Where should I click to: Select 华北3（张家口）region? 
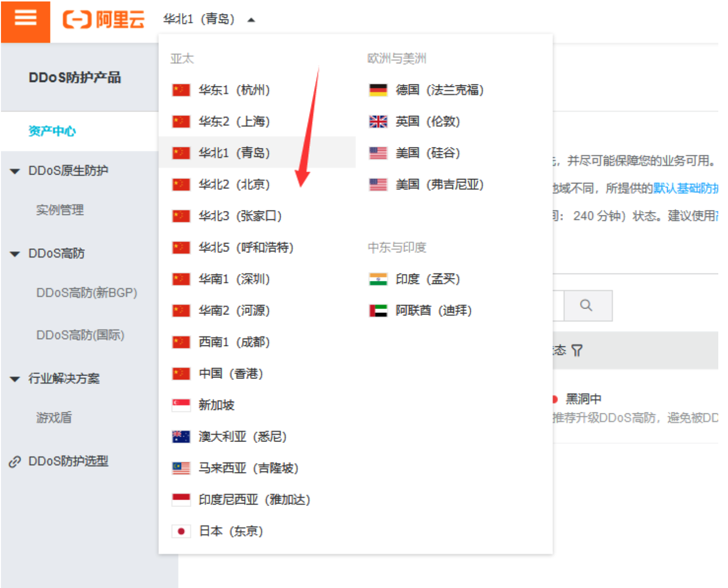click(257, 216)
